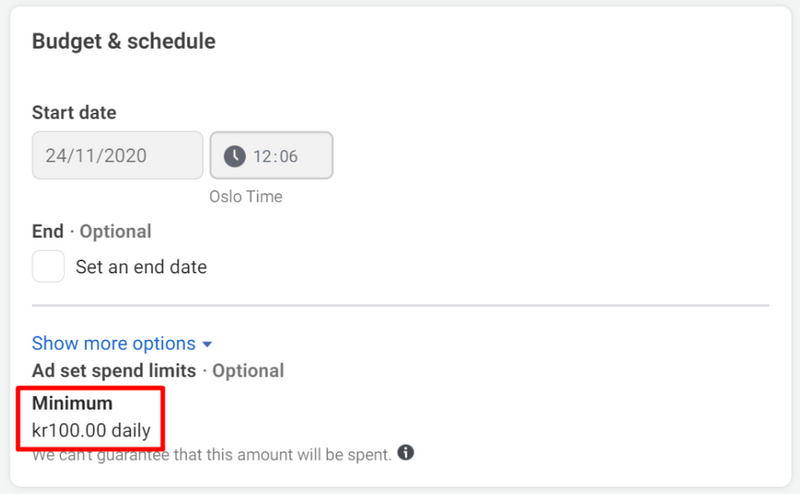Viewport: 800px width, 494px height.
Task: Click the start date field showing 24/11/2020
Action: (117, 156)
